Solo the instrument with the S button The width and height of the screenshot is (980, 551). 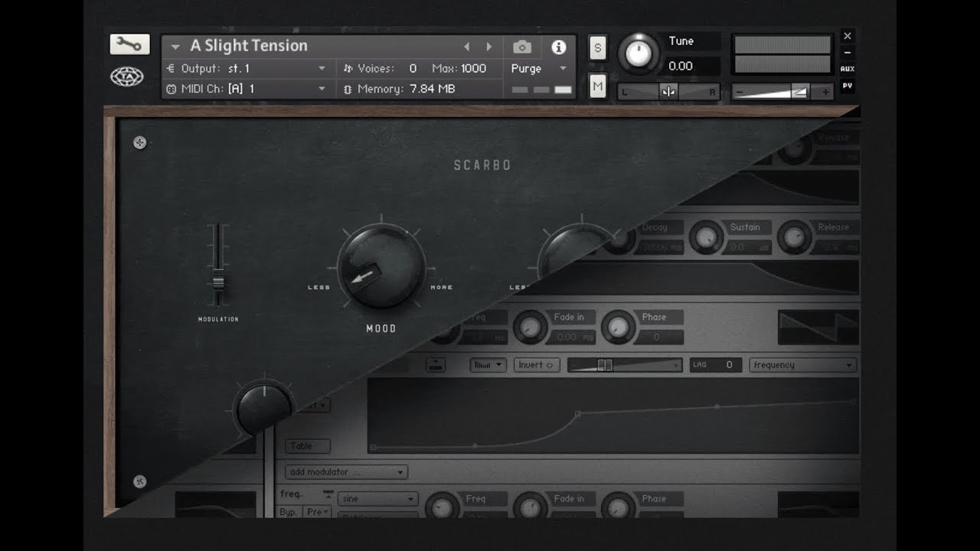pyautogui.click(x=598, y=47)
